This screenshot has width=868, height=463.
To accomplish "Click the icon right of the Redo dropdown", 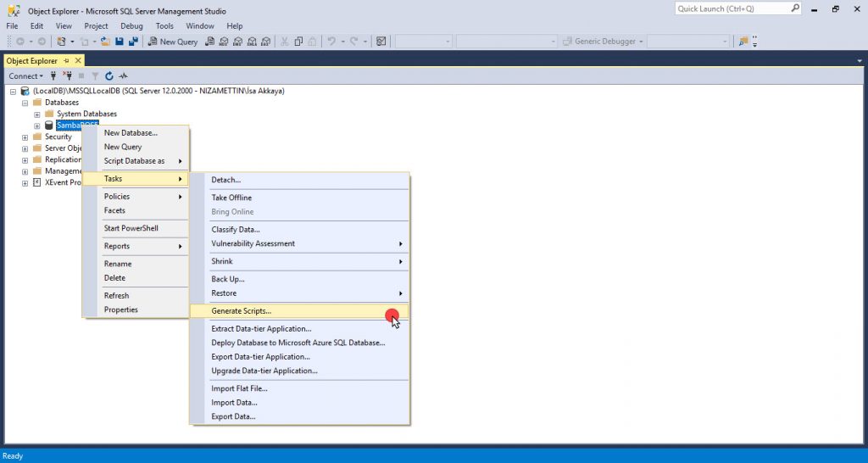I will [x=381, y=42].
